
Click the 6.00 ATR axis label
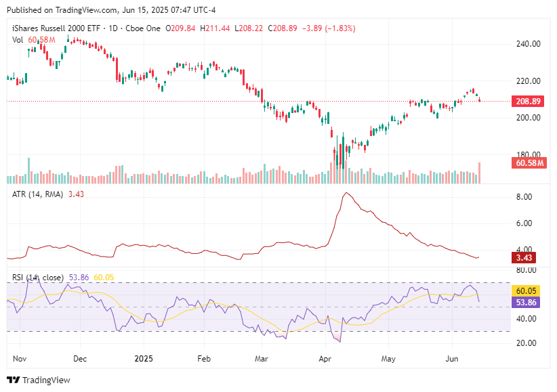[524, 223]
